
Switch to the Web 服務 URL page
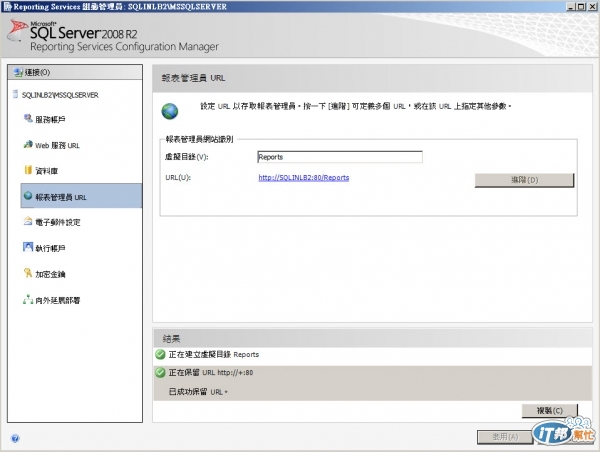tap(57, 145)
